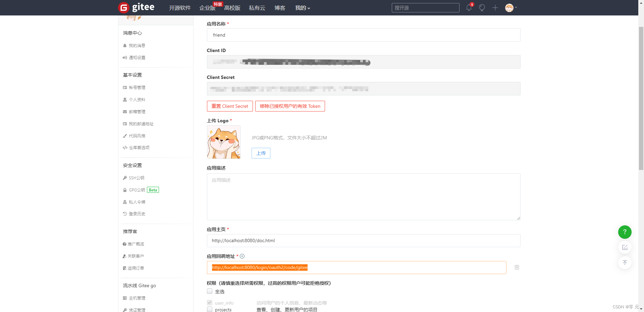Click the GPG公钥 lock icon
This screenshot has width=644, height=312.
tap(125, 190)
